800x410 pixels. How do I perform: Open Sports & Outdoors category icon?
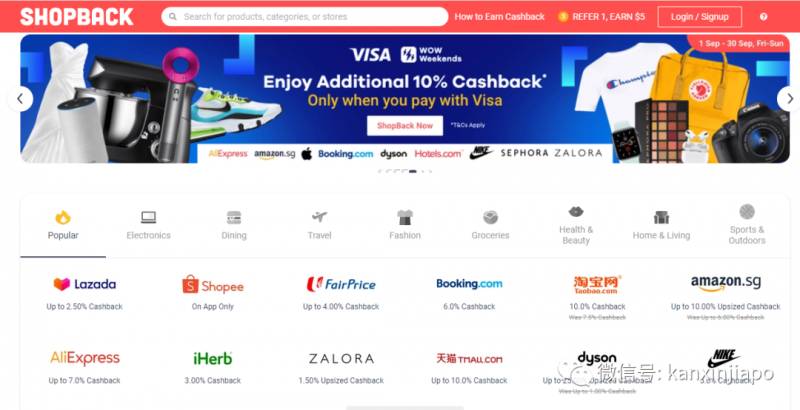(x=747, y=212)
